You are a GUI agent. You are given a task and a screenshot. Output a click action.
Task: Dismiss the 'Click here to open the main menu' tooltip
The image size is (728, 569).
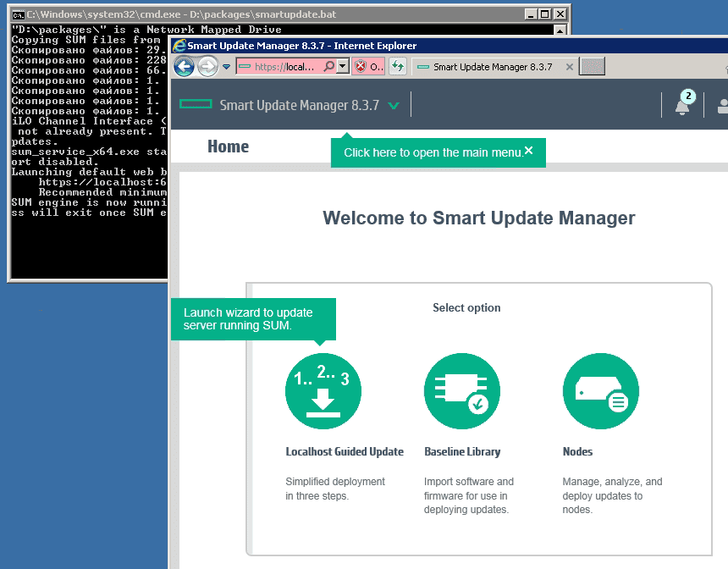tap(528, 151)
